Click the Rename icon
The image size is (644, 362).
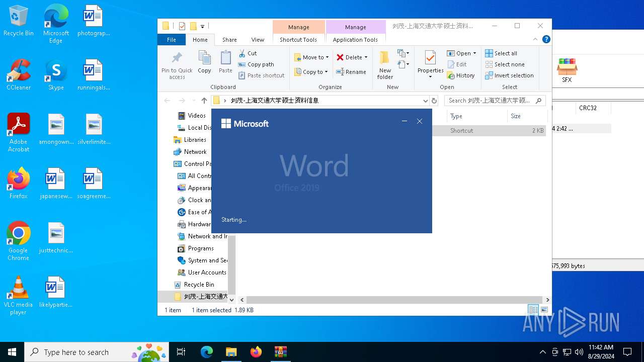(x=340, y=72)
